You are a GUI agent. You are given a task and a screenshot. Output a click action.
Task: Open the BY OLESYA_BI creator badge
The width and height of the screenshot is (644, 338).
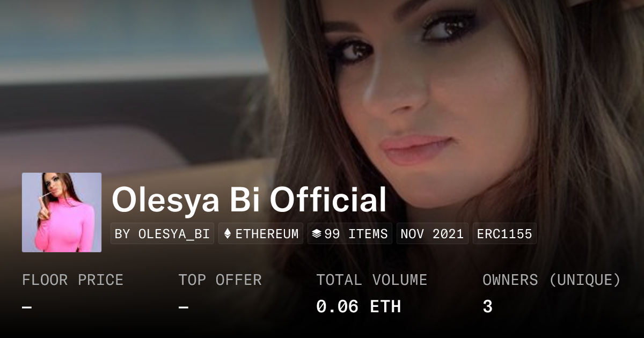(x=163, y=234)
